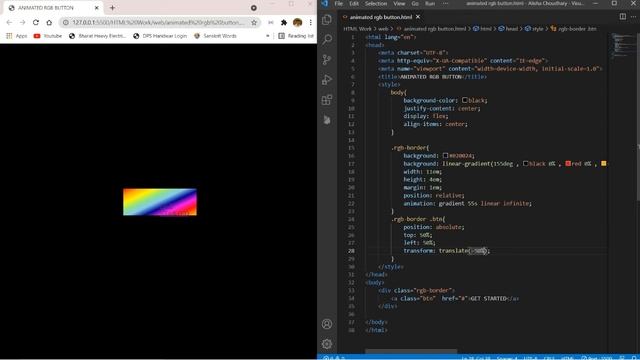Bookmark this page with the star
Screen dimensions: 640x360
tap(254, 22)
